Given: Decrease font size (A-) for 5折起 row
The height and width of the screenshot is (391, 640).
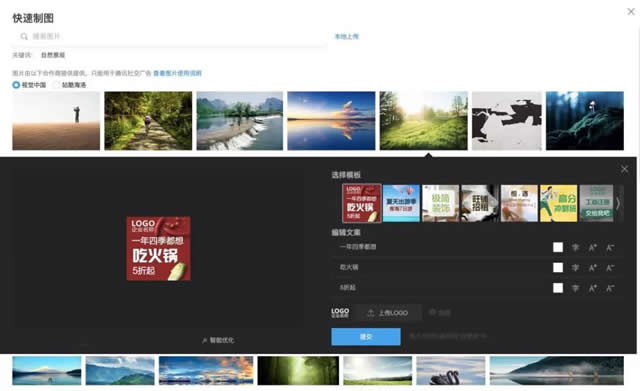Looking at the screenshot, I should (x=610, y=288).
